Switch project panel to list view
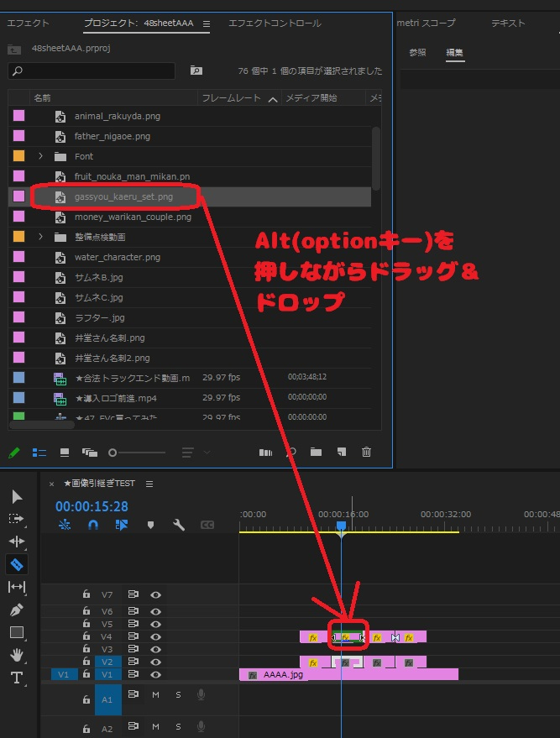 39,453
